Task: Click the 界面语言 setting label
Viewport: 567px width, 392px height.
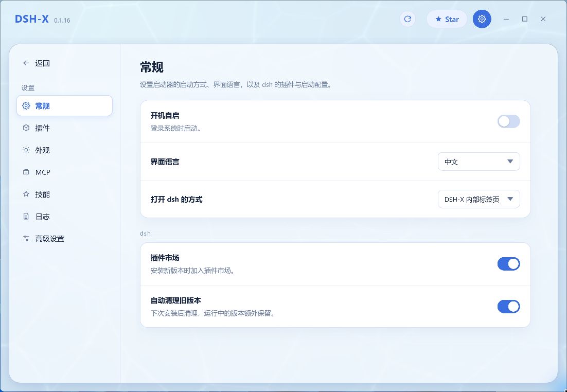Action: (165, 162)
